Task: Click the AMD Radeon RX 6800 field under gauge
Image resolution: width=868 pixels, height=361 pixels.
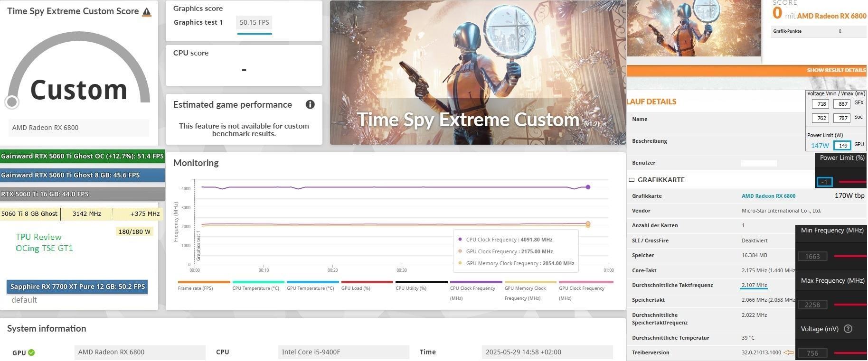Action: [x=78, y=128]
